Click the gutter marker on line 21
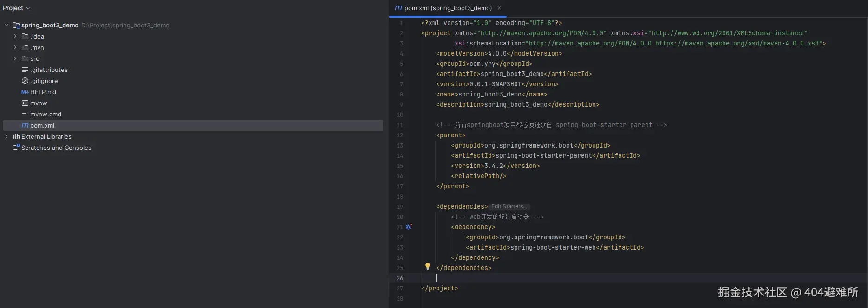 tap(409, 227)
